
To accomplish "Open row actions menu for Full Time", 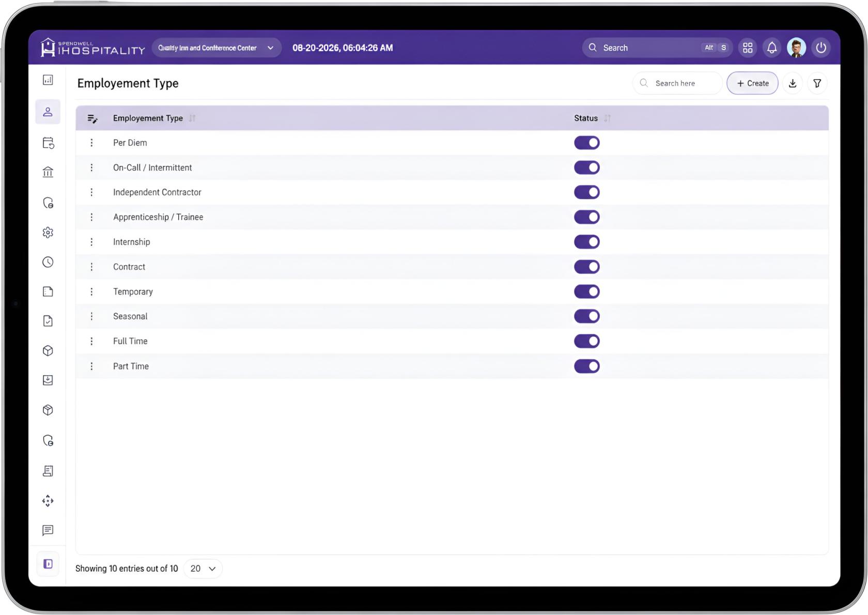I will tap(91, 341).
